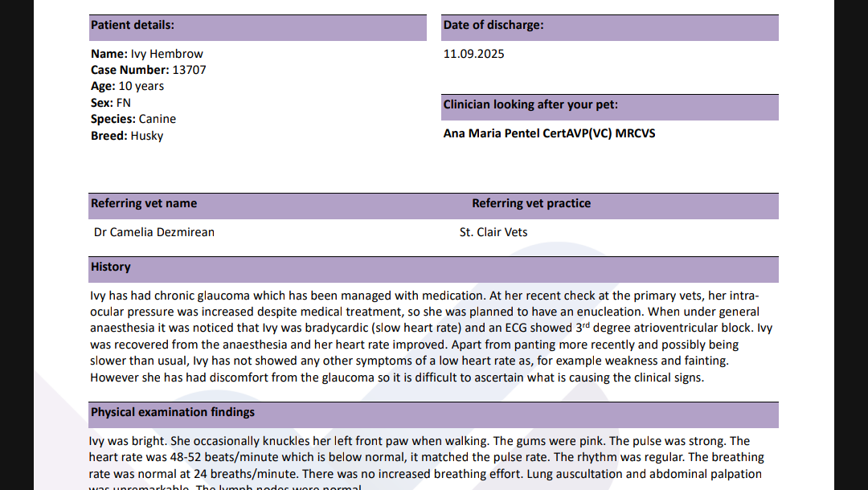Click the Age 10 years line
868x490 pixels.
pyautogui.click(x=127, y=86)
